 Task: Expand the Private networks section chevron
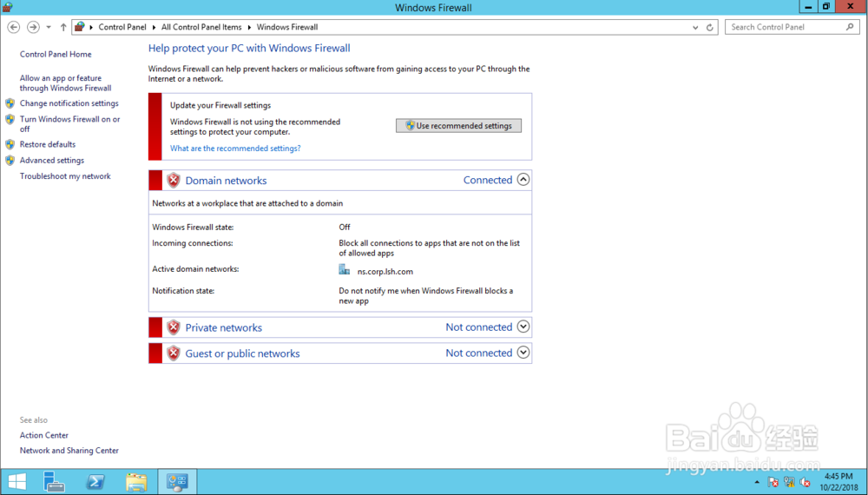(x=523, y=327)
